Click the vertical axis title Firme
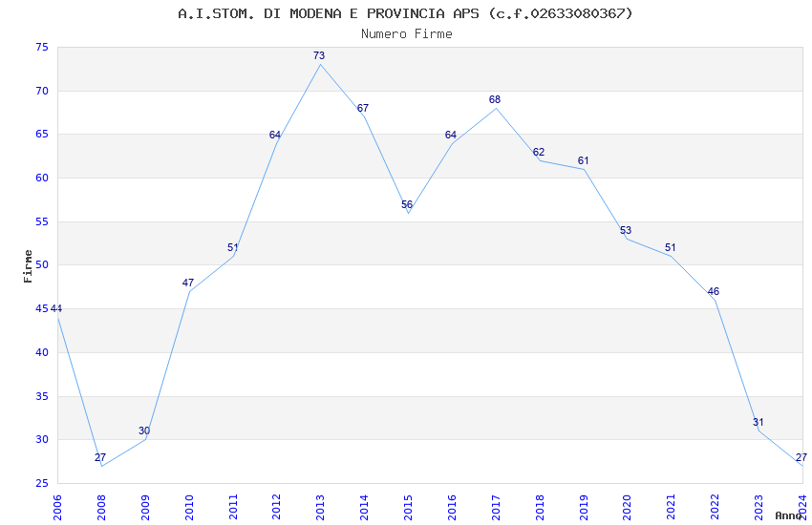Screen dimensions: 812x525 28,266
